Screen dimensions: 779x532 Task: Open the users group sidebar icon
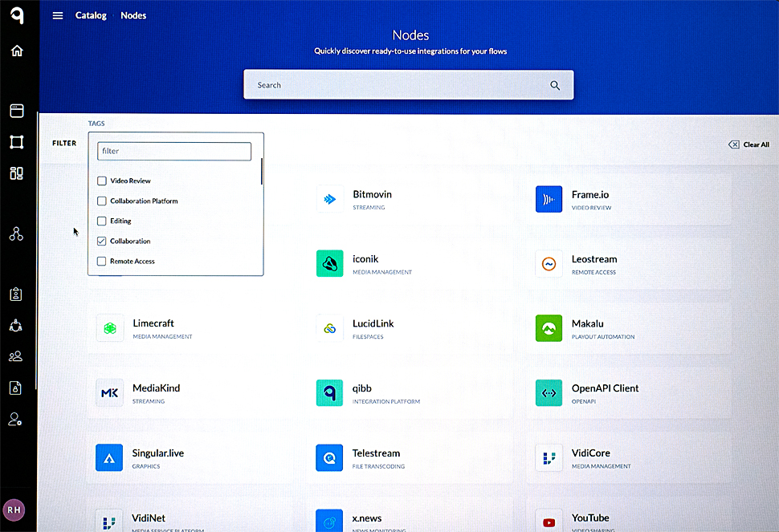coord(16,356)
